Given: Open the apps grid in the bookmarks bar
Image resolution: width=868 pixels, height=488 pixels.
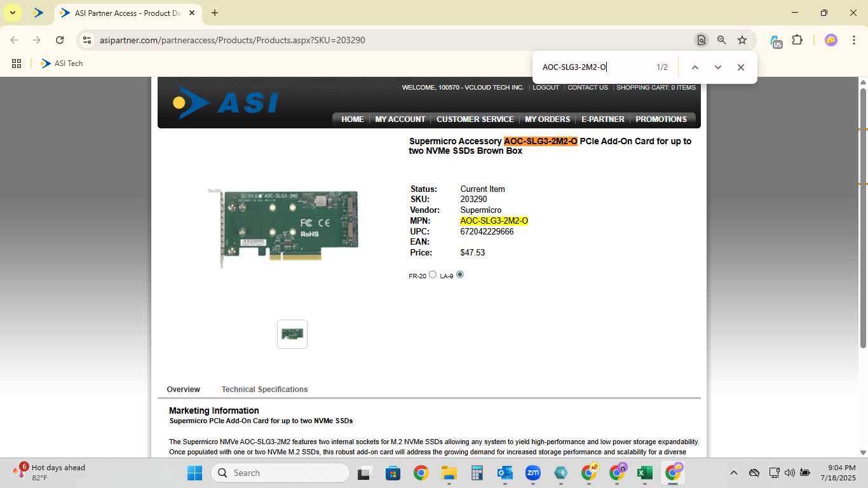Looking at the screenshot, I should click(17, 64).
